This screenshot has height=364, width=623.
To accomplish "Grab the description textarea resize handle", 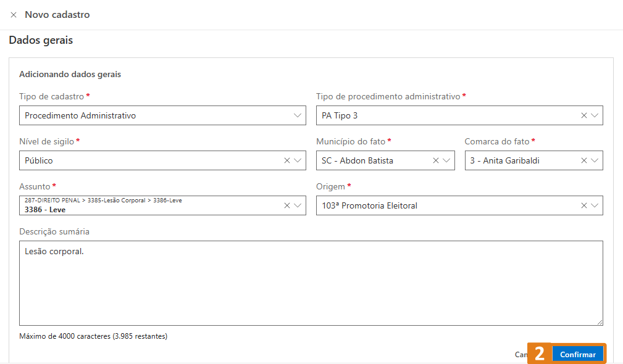I will click(600, 322).
